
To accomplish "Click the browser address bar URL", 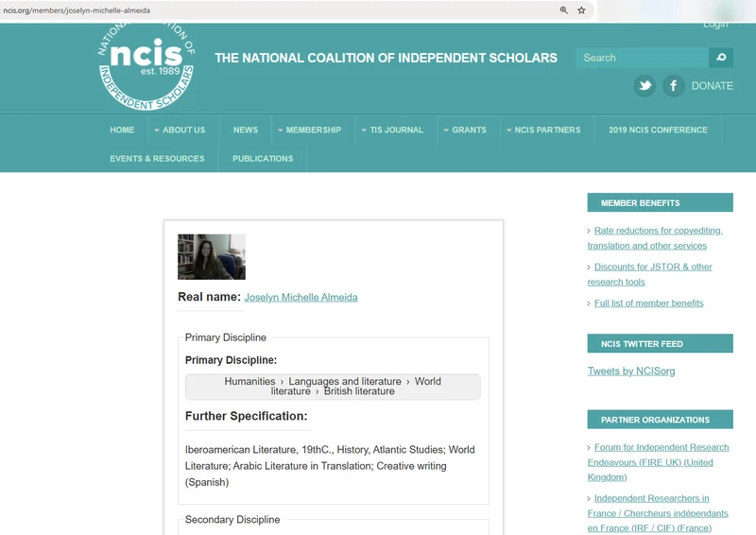I will click(77, 10).
